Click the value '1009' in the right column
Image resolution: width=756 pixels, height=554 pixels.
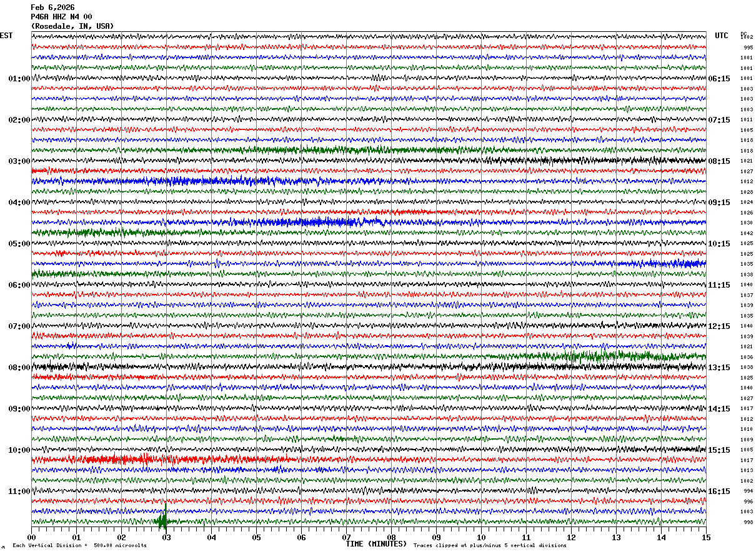(x=747, y=440)
